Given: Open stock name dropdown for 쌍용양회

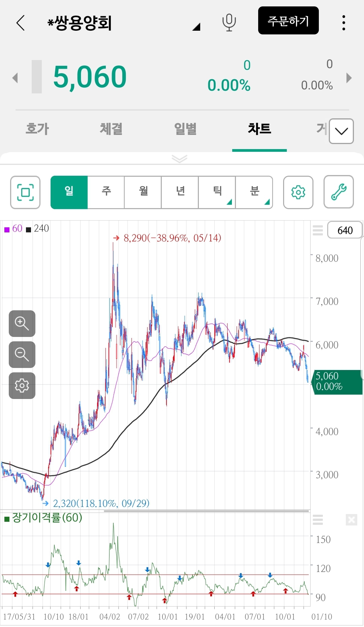Looking at the screenshot, I should 196,27.
